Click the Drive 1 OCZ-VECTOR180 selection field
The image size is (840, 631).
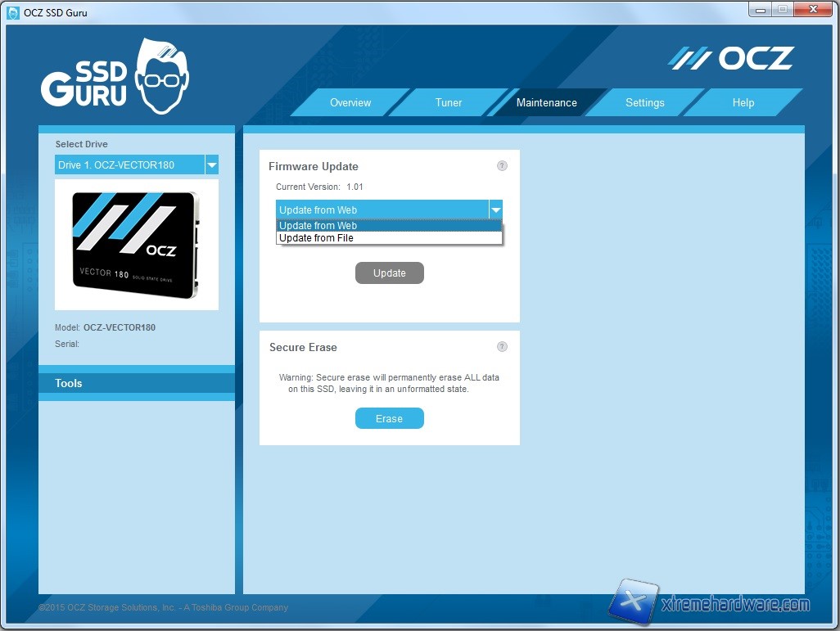(x=129, y=165)
